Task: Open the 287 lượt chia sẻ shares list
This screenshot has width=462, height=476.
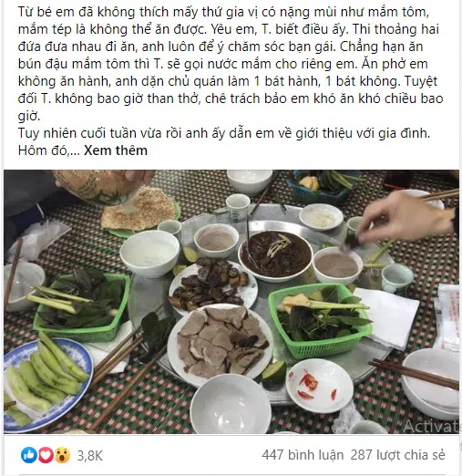Action: (x=397, y=455)
